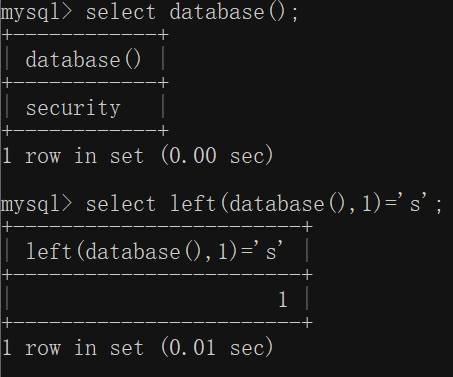
Task: Click the word 'select' in first command
Action: [121, 13]
